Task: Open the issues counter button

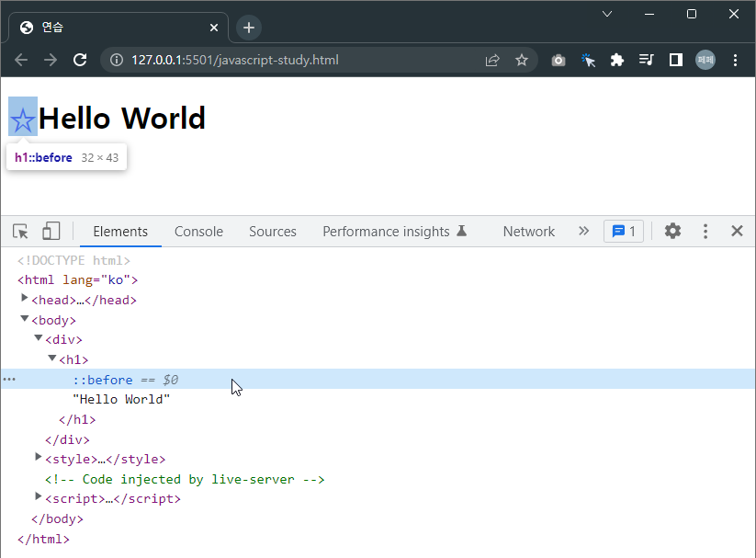Action: click(x=624, y=232)
